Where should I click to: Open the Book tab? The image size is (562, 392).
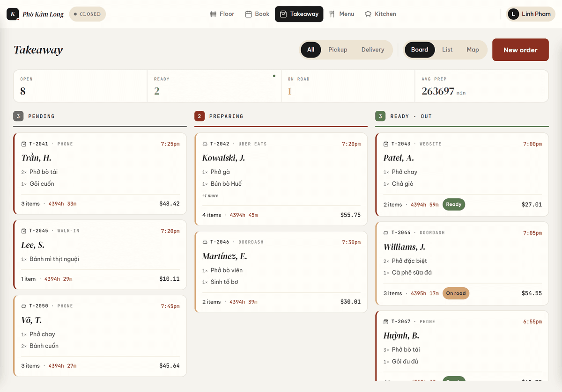coord(257,14)
